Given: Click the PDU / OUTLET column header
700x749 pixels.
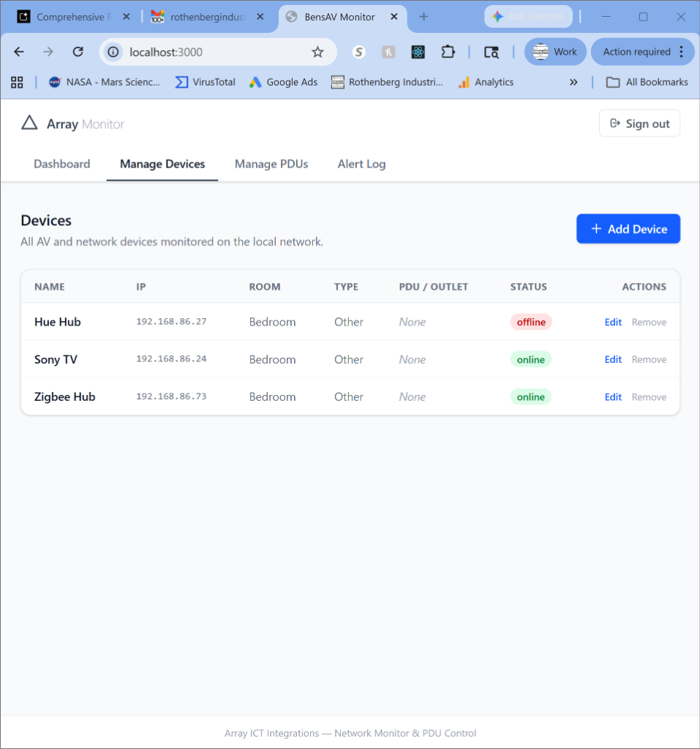Looking at the screenshot, I should [x=433, y=287].
